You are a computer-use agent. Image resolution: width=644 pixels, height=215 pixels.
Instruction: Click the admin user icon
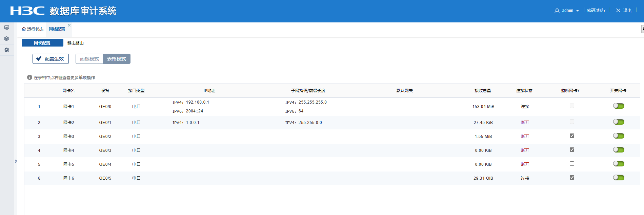557,11
